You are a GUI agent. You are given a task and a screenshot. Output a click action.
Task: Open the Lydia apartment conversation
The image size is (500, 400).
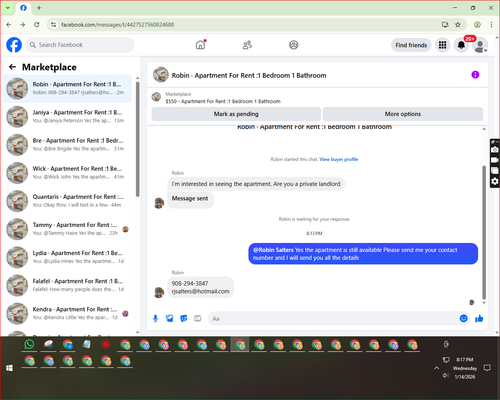point(68,257)
